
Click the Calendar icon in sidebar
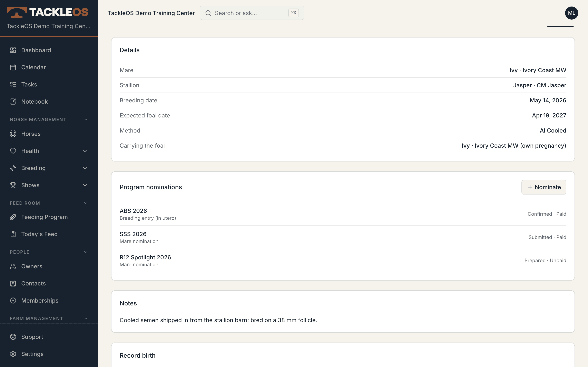coord(13,67)
